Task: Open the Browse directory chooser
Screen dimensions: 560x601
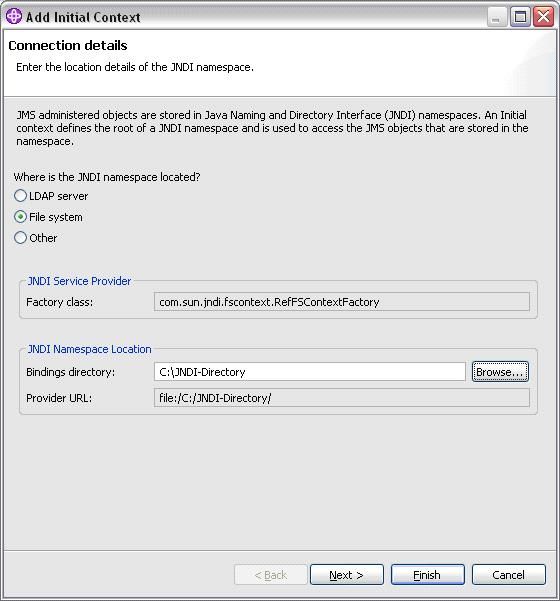Action: tap(500, 372)
